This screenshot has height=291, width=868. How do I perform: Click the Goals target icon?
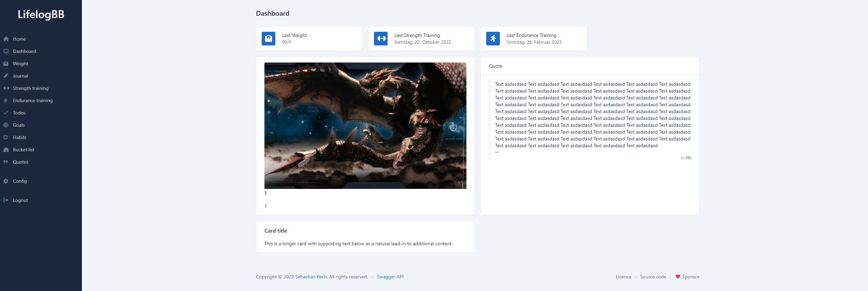[6, 125]
